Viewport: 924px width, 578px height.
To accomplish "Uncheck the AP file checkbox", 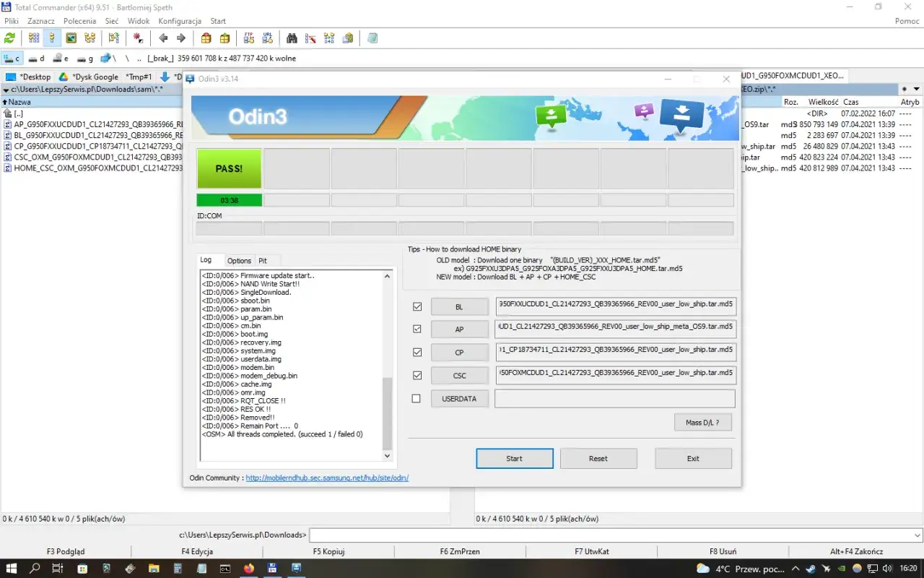I will tap(417, 329).
